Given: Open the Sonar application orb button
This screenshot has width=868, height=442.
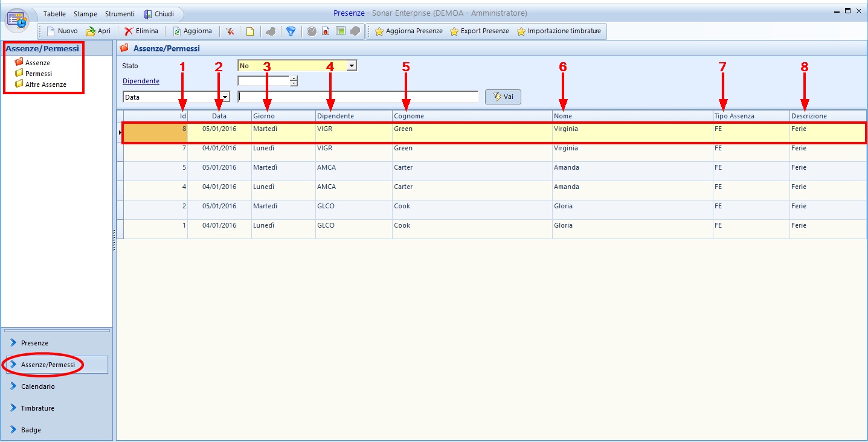Looking at the screenshot, I should [18, 19].
